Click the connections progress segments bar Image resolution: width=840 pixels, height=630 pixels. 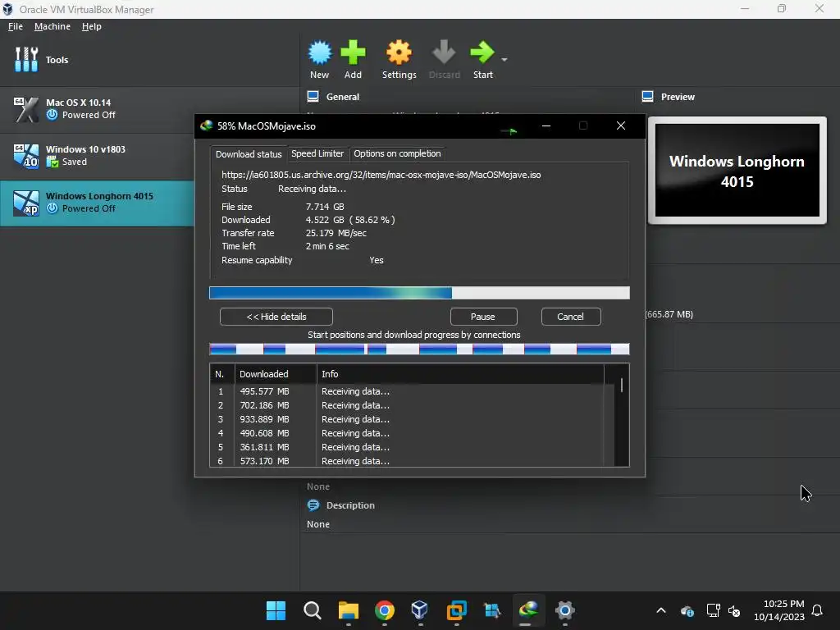[419, 349]
